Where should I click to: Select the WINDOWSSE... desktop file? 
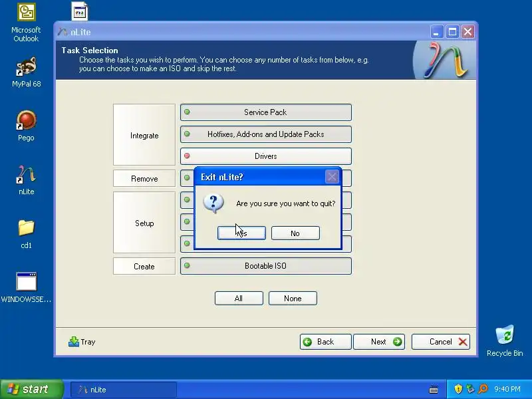point(26,288)
